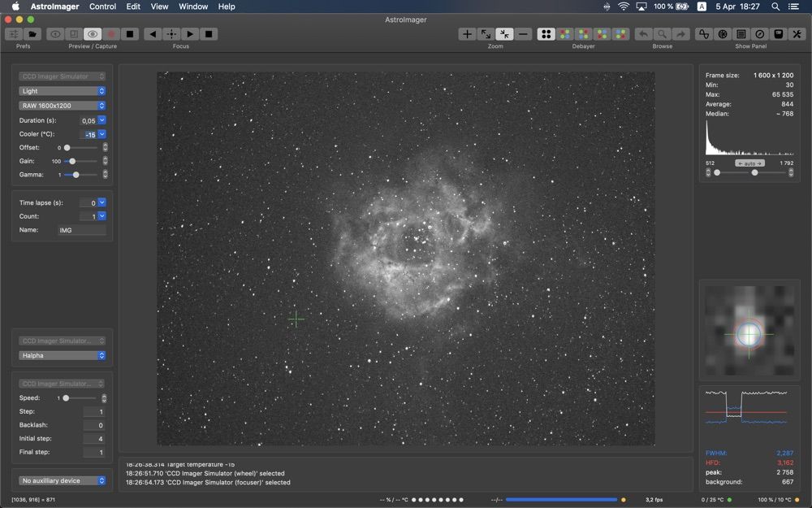Select the four black dots debayer mode
812x508 pixels.
click(546, 34)
